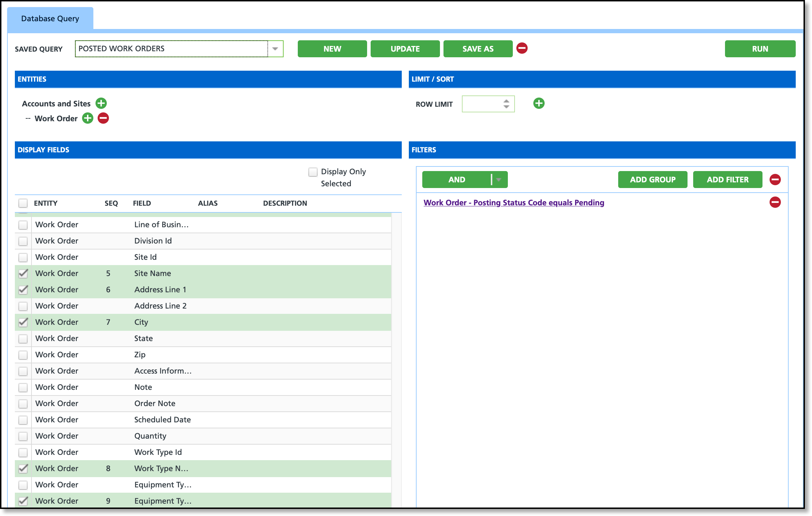
Task: Click green plus icon beside ROW LIMIT
Action: [539, 103]
